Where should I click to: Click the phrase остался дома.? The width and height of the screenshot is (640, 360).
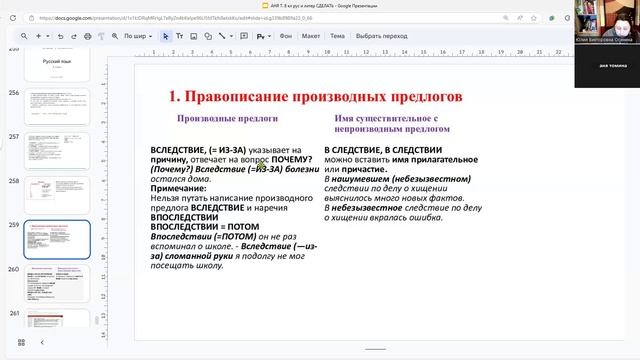pyautogui.click(x=181, y=179)
